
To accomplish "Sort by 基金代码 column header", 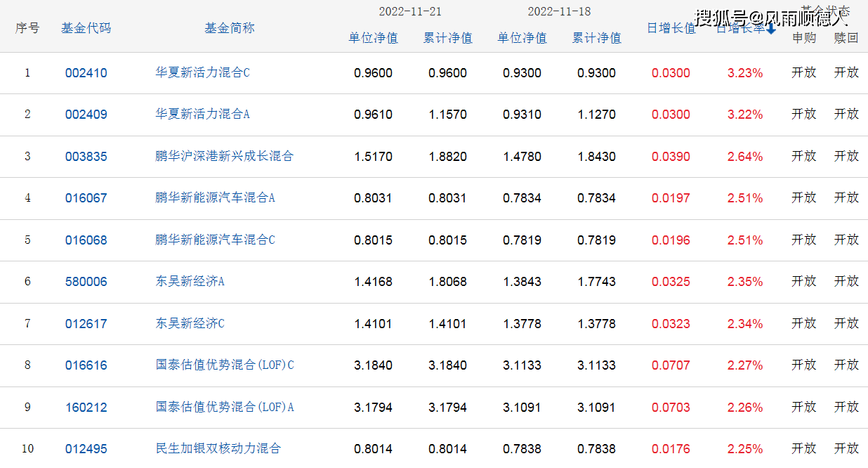I will pos(86,28).
